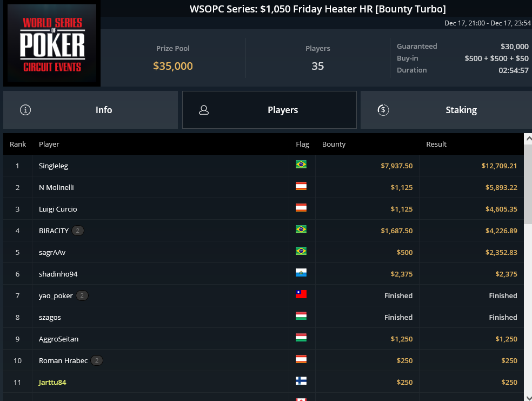Click Roman Hrabec's re-entry badge
This screenshot has width=532, height=401.
[97, 360]
